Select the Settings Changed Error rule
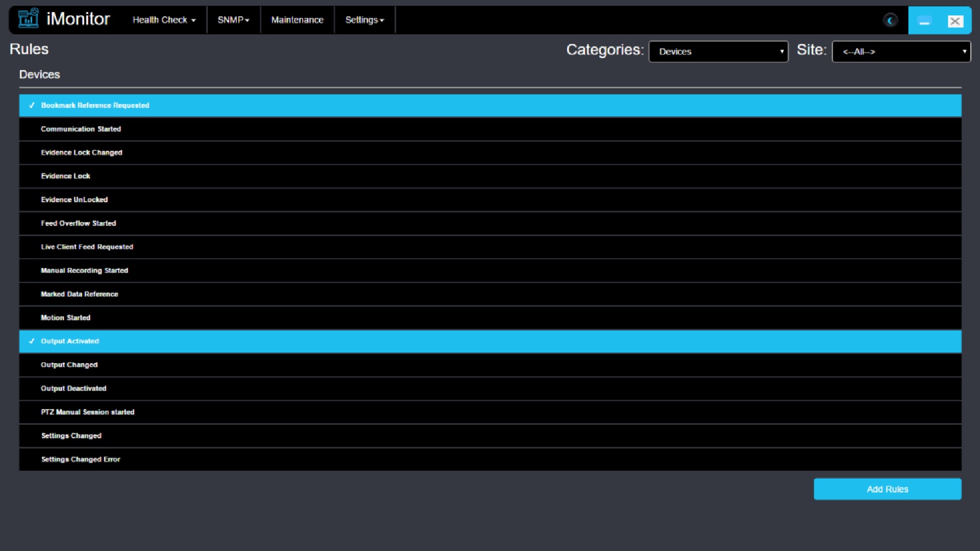Viewport: 980px width, 551px height. [490, 459]
